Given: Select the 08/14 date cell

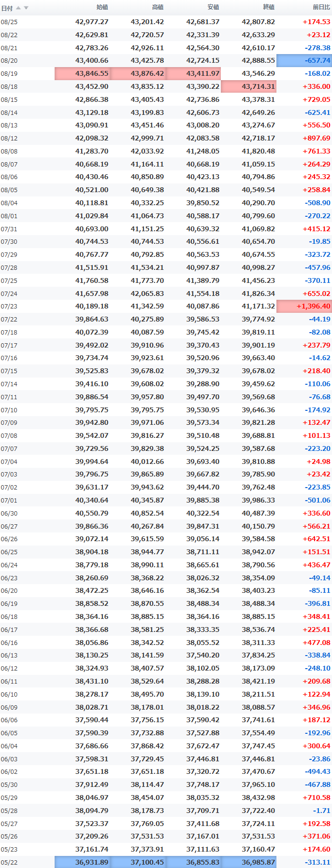Looking at the screenshot, I should tap(9, 112).
